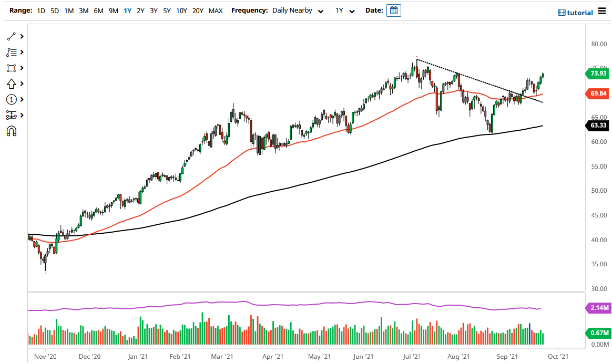Screen dimensions: 612x364
Task: Open the 1Y period dropdown next to Frequency
Action: point(343,10)
